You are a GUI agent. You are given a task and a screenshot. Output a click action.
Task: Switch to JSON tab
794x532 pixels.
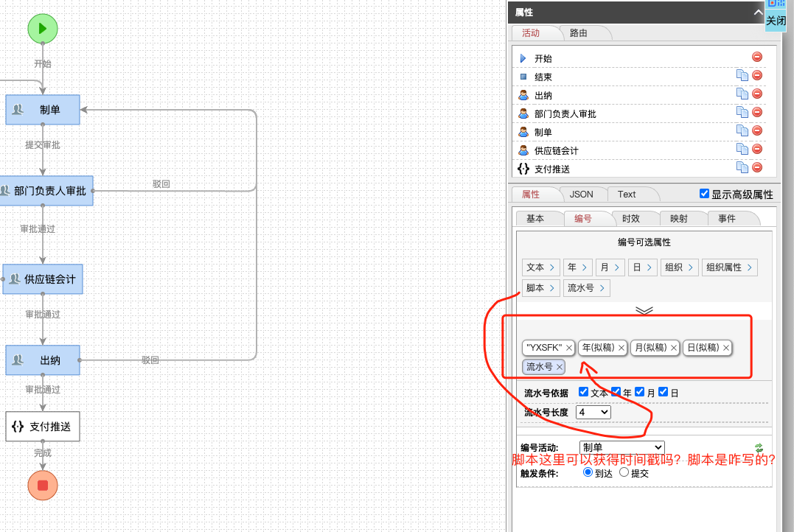pyautogui.click(x=582, y=195)
